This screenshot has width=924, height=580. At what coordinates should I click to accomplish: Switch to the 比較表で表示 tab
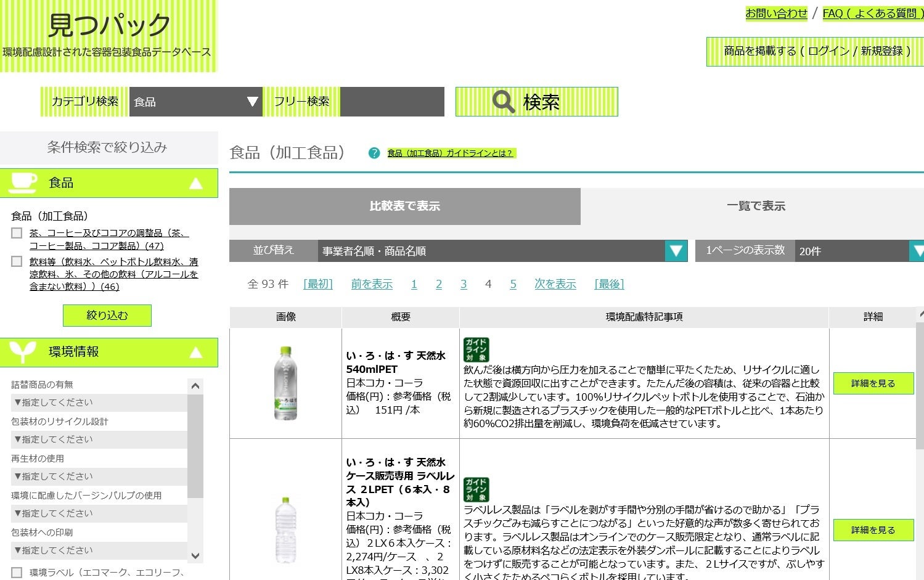point(405,206)
